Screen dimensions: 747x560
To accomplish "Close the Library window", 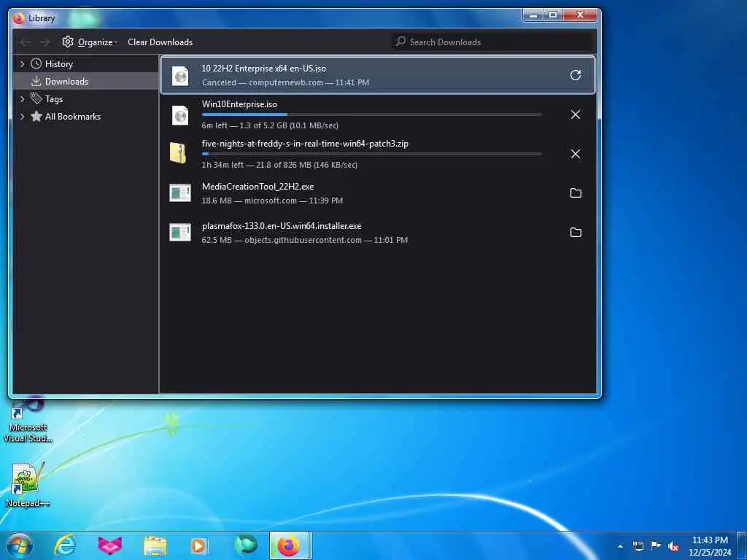I will coord(580,15).
